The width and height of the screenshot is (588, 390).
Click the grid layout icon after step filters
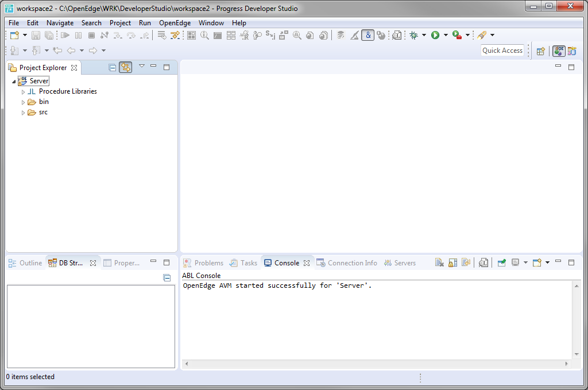[x=192, y=35]
